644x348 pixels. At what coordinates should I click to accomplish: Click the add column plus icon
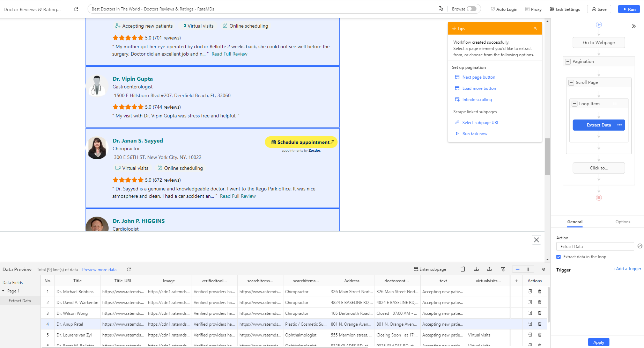(517, 281)
